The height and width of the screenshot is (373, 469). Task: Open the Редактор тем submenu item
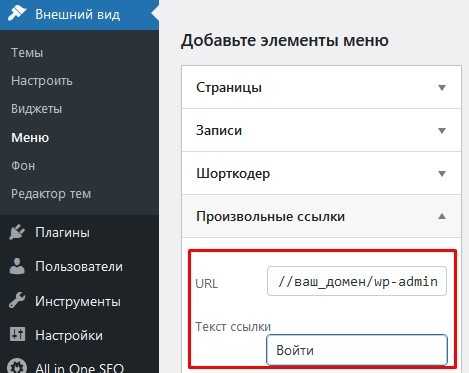click(51, 194)
